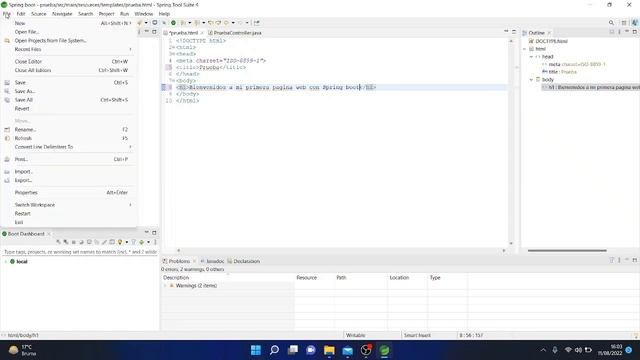The height and width of the screenshot is (360, 640).
Task: Maximize the Boot Dashboard panel
Action: click(x=154, y=233)
